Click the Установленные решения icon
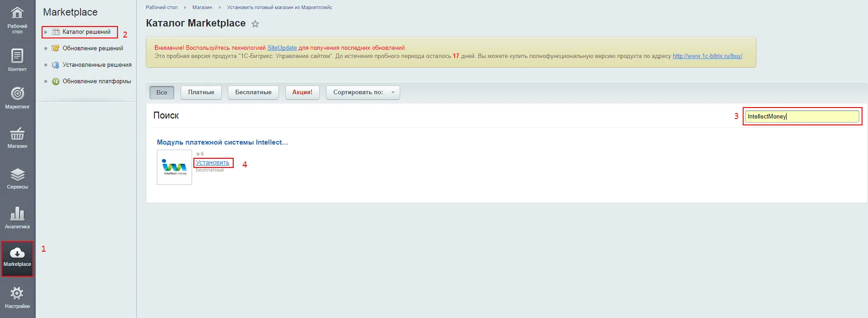Viewport: 868px width, 318px height. (56, 65)
